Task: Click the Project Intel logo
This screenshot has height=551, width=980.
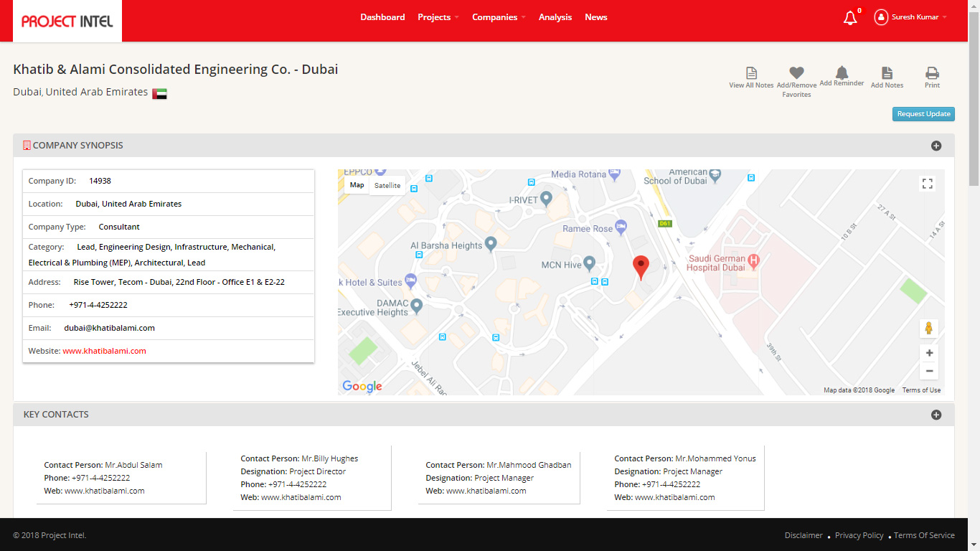Action: pyautogui.click(x=67, y=21)
